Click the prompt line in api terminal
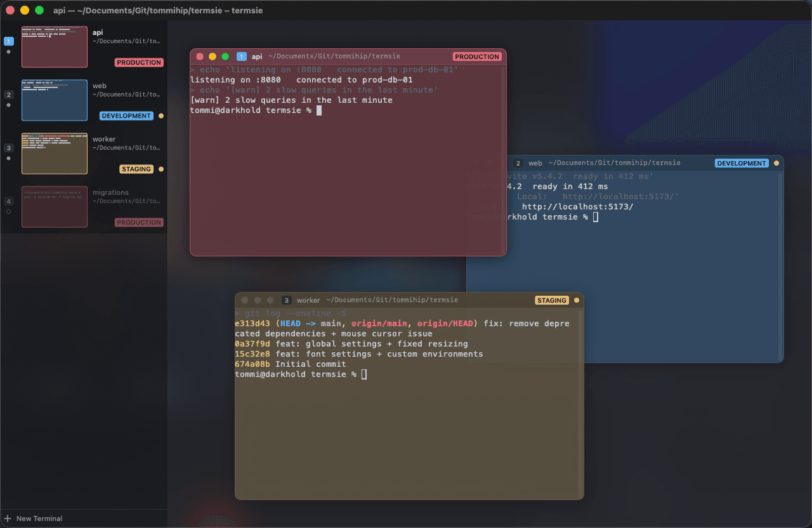This screenshot has width=812, height=528. 256,110
